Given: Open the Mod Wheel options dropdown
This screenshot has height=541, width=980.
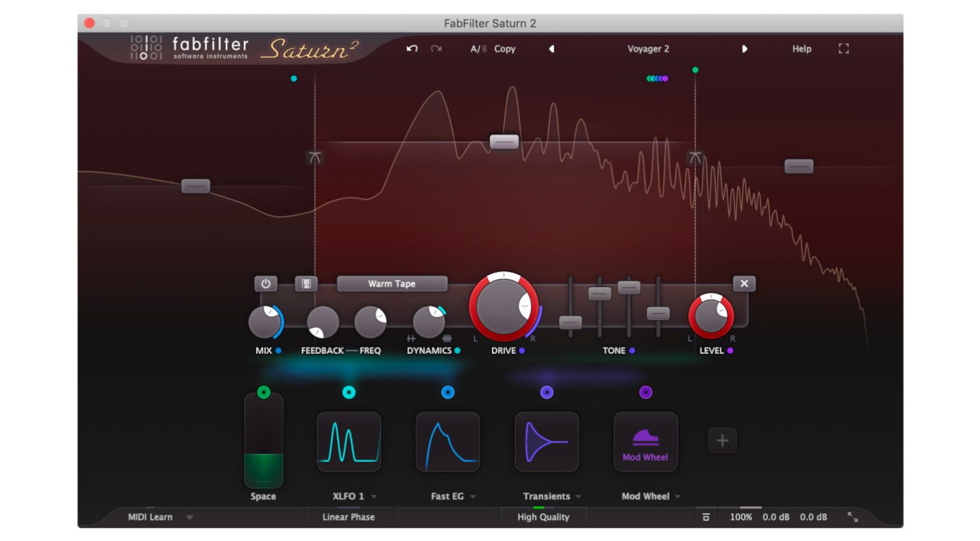Looking at the screenshot, I should tap(676, 496).
